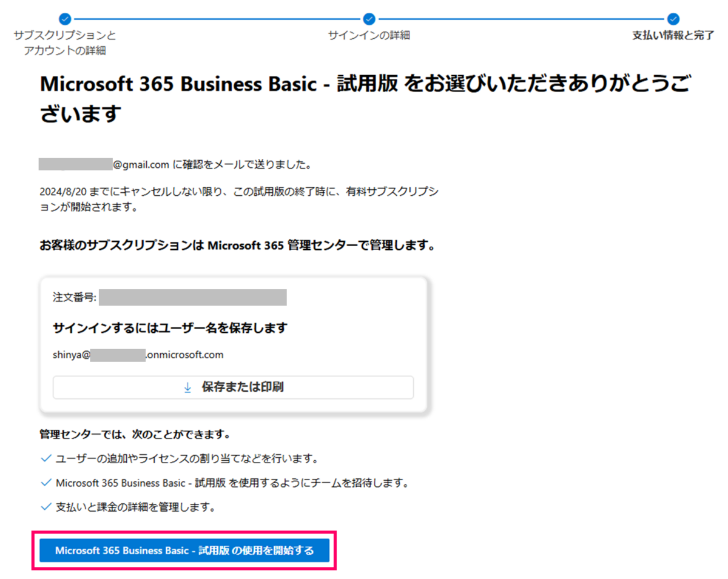Click the Microsoft 365 Business Basic 試用版の使用を開始する button
Screen dimensions: 728x579
coord(184,551)
